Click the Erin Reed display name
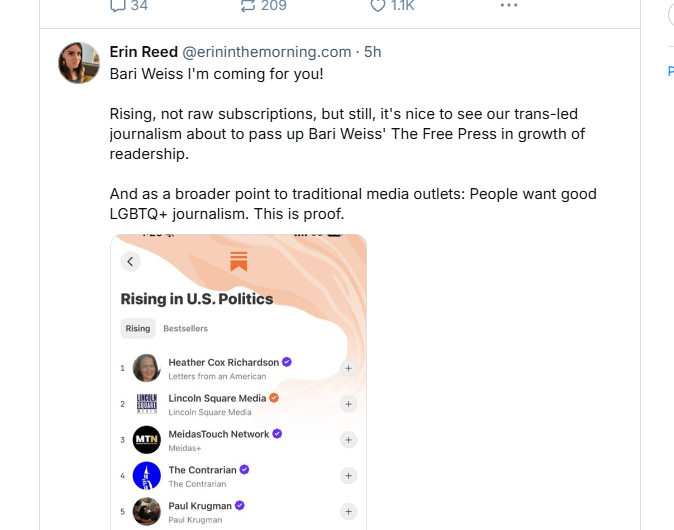 (143, 52)
